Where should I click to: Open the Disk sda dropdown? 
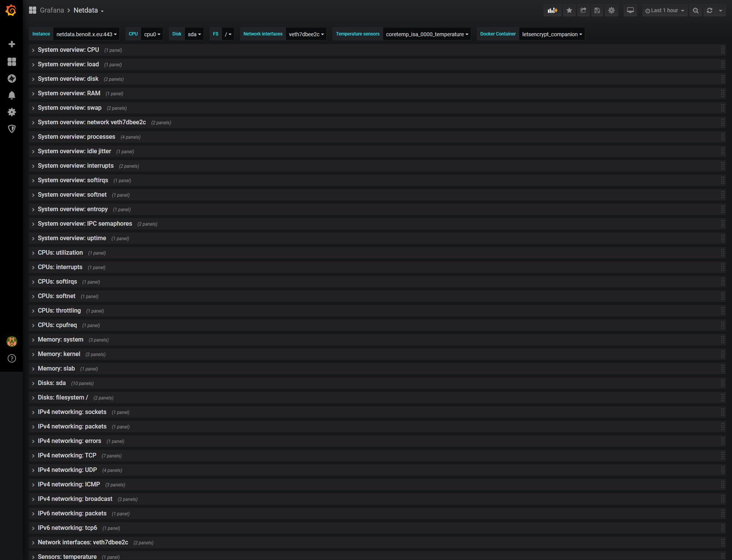194,34
